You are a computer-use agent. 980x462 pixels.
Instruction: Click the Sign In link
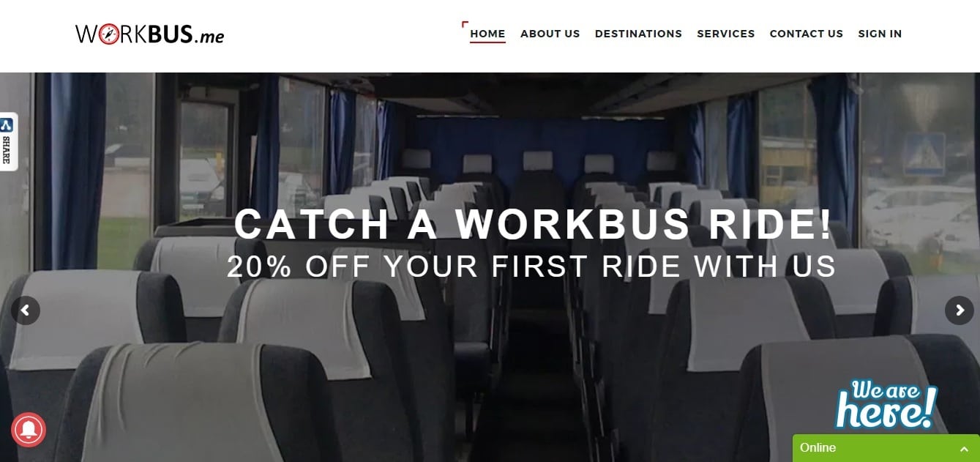[x=880, y=34]
